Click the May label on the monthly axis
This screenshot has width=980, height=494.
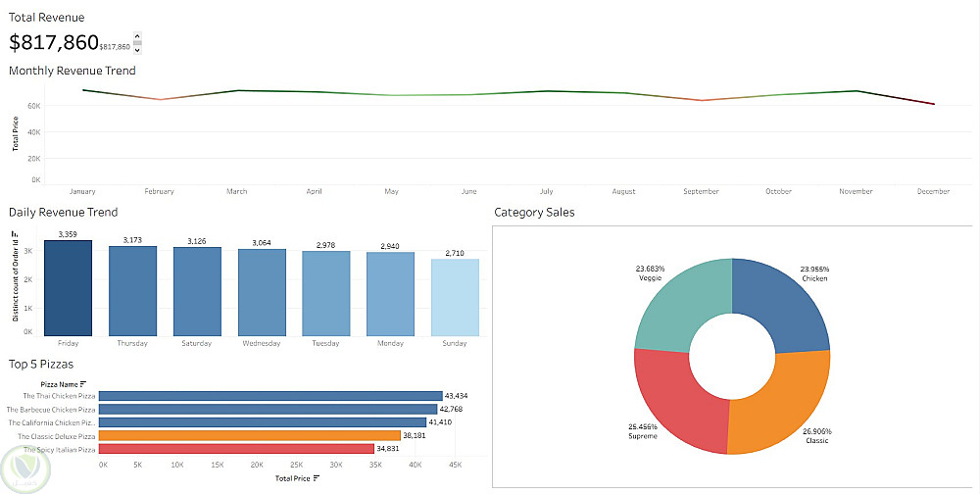click(x=392, y=191)
